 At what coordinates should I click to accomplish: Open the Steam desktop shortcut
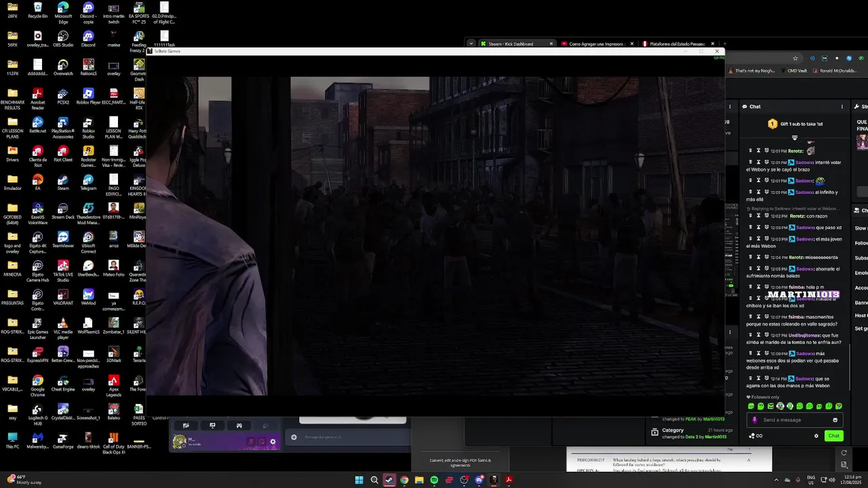tap(63, 182)
